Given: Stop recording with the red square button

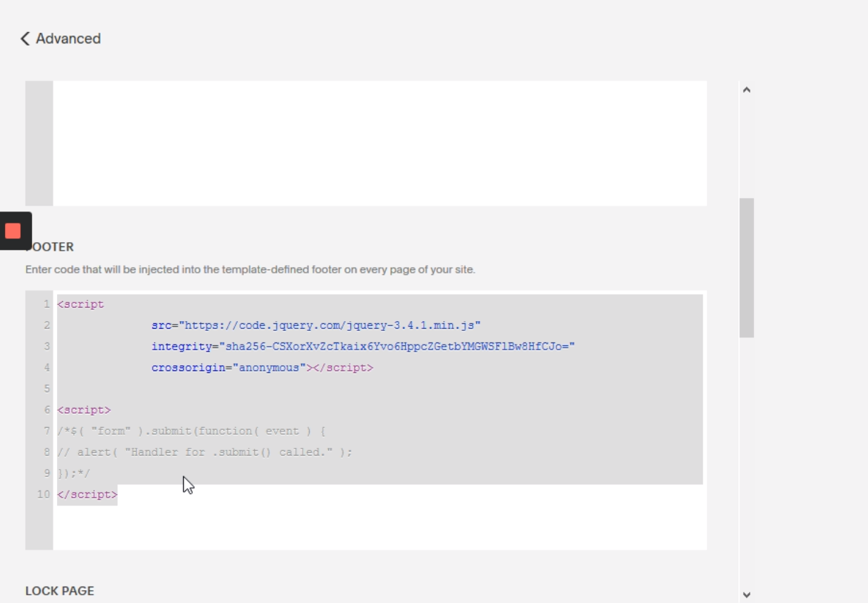Looking at the screenshot, I should point(13,231).
